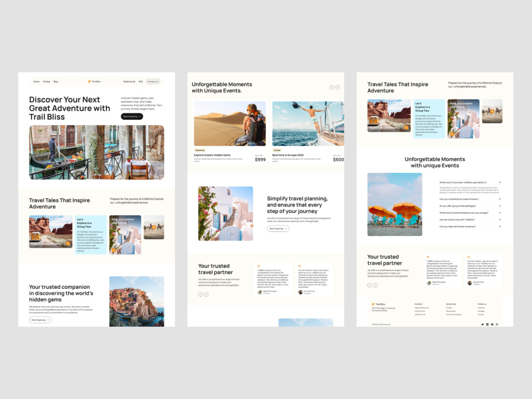The image size is (532, 399).
Task: Expand the 'Do you offer group travel packages?' FAQ
Action: click(x=470, y=206)
